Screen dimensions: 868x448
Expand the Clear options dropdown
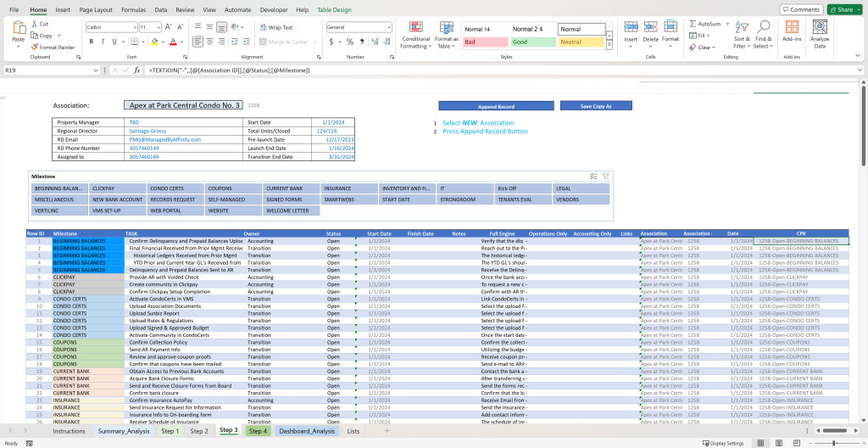714,48
